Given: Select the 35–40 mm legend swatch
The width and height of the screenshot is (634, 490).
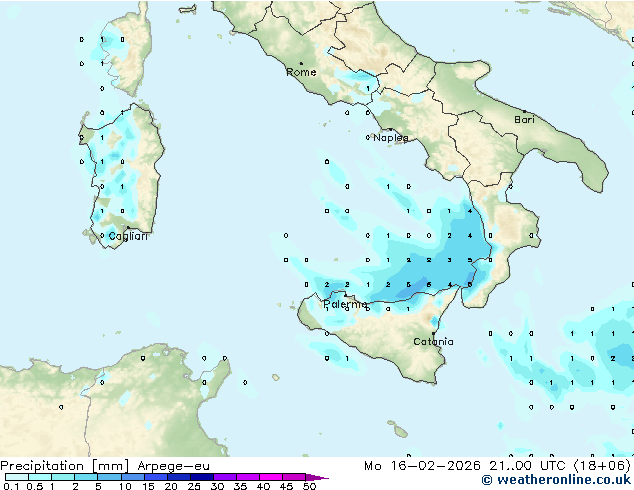Looking at the screenshot, I should (x=247, y=477).
